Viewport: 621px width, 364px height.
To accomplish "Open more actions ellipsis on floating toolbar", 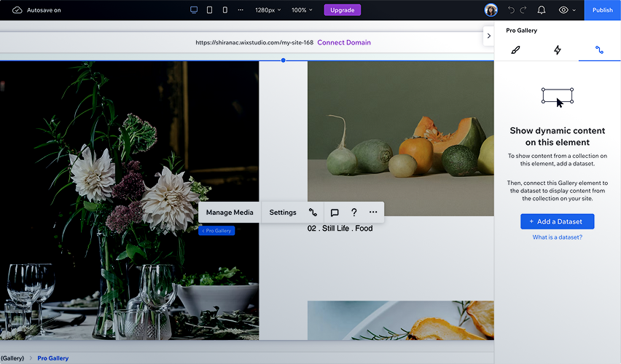I will coord(373,212).
